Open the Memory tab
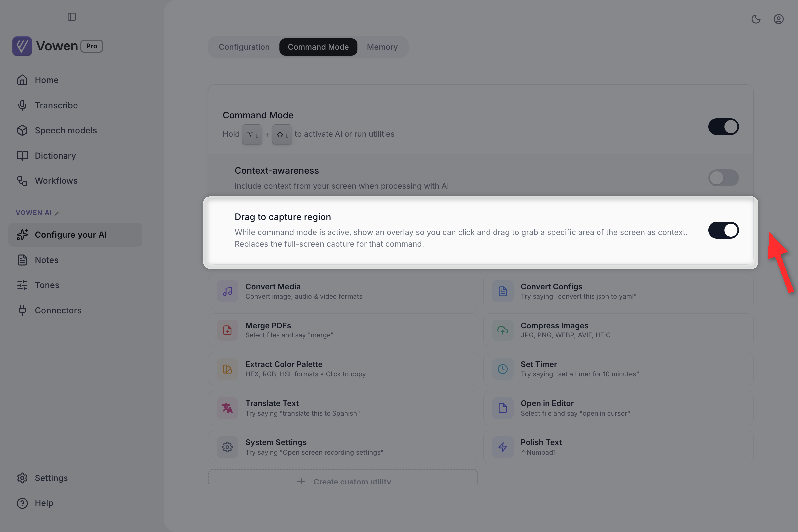 pos(382,47)
